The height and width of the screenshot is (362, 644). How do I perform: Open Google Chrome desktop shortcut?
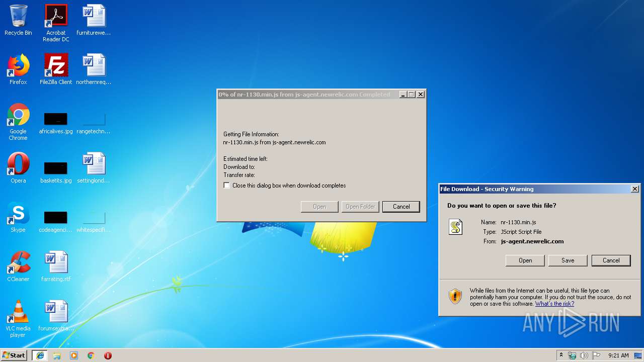[x=18, y=122]
